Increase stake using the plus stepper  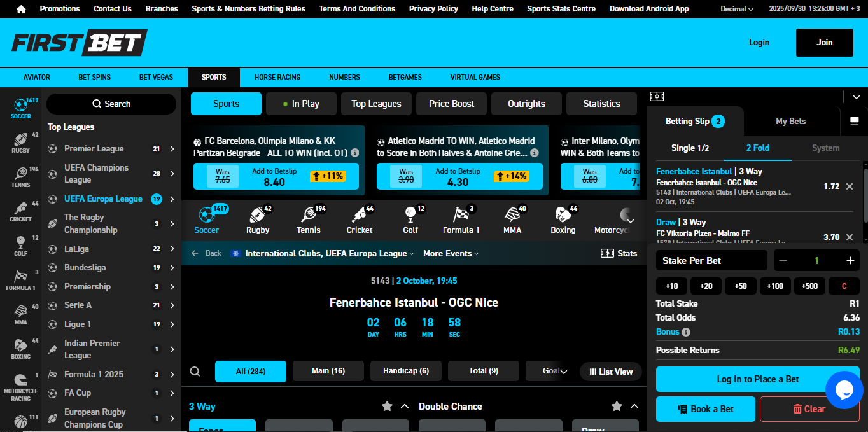pos(850,260)
